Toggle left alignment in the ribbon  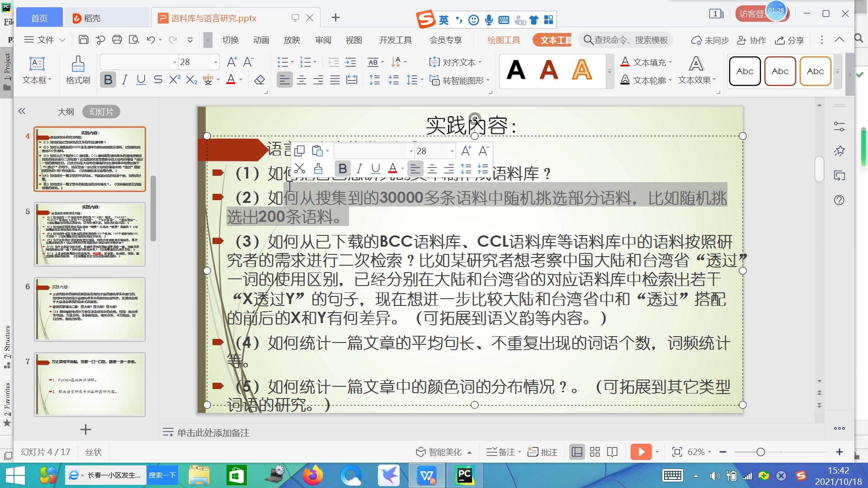(x=284, y=80)
